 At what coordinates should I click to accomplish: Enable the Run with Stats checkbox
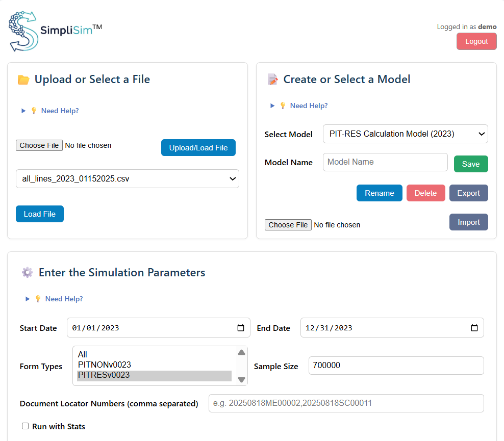click(26, 426)
